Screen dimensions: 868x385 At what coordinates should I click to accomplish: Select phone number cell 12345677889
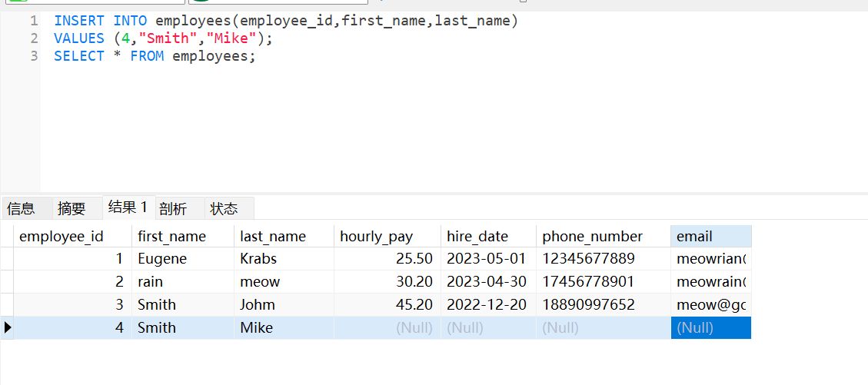588,259
